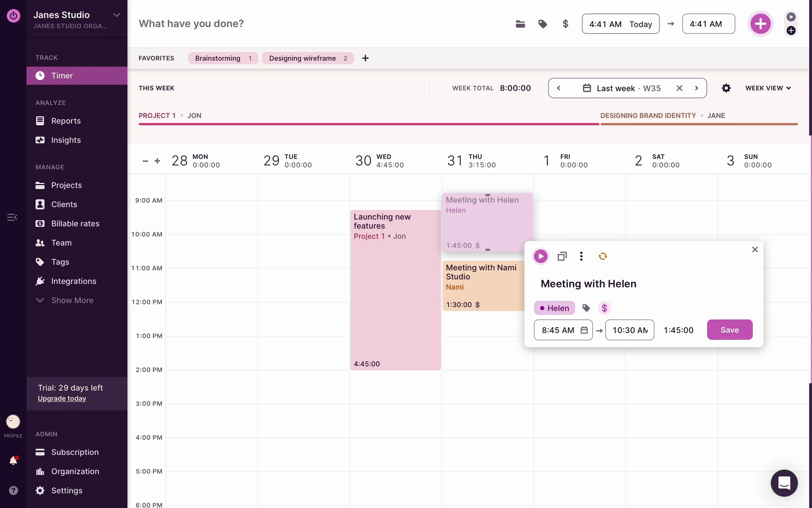The width and height of the screenshot is (812, 508).
Task: Click the orange sync icon in popup
Action: 603,256
